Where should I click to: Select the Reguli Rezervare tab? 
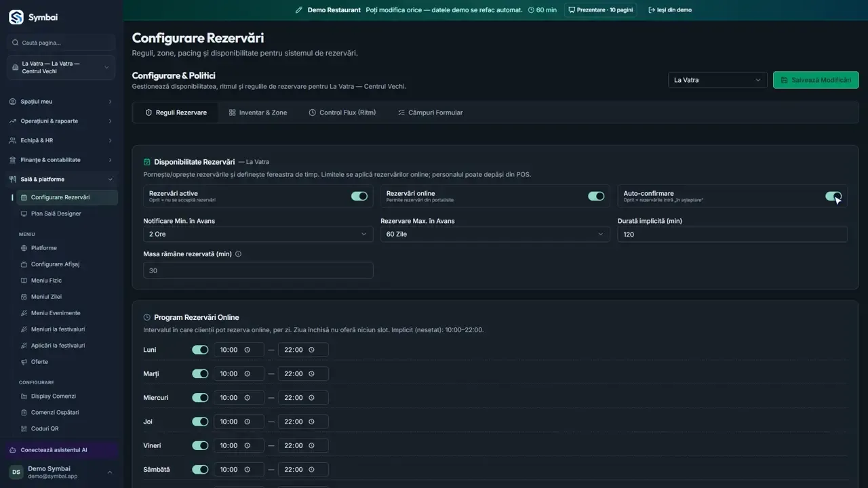(176, 113)
